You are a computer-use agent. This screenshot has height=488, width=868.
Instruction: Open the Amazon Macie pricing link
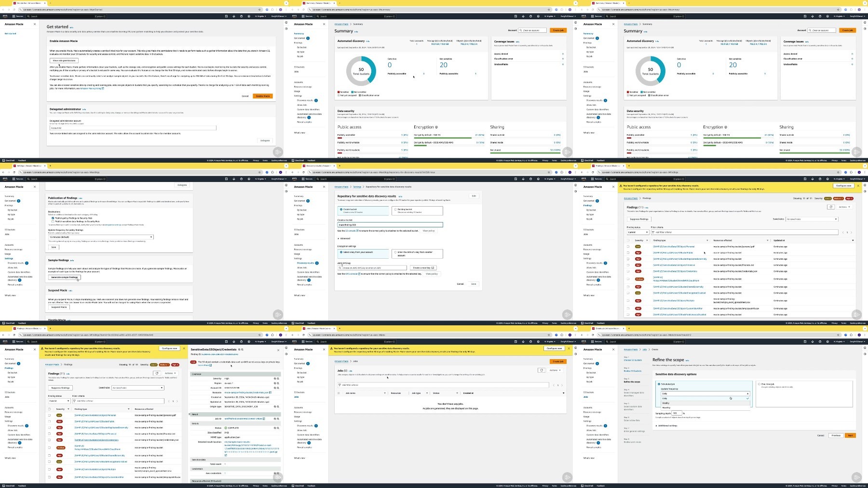point(92,88)
